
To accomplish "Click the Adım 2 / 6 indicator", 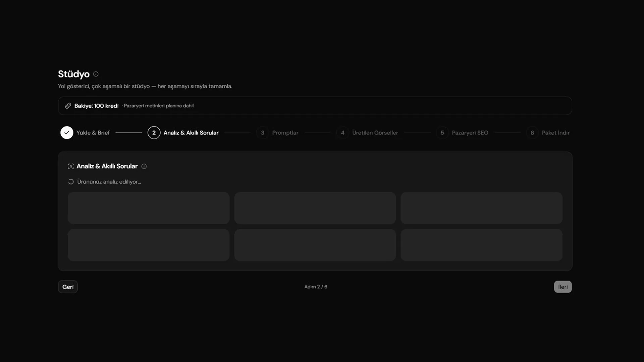I will click(x=316, y=287).
